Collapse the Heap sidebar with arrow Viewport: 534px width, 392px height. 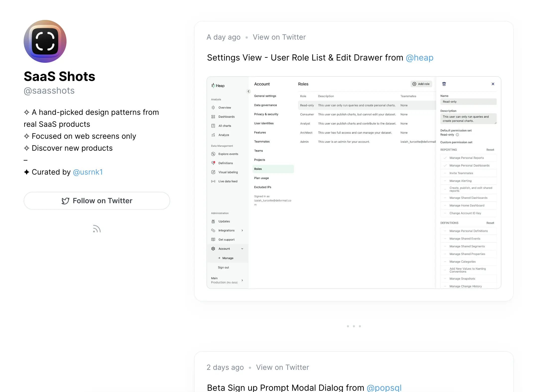point(248,91)
